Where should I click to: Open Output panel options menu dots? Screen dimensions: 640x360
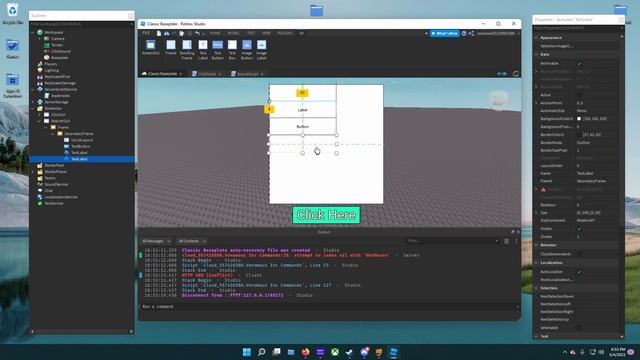pyautogui.click(x=516, y=241)
